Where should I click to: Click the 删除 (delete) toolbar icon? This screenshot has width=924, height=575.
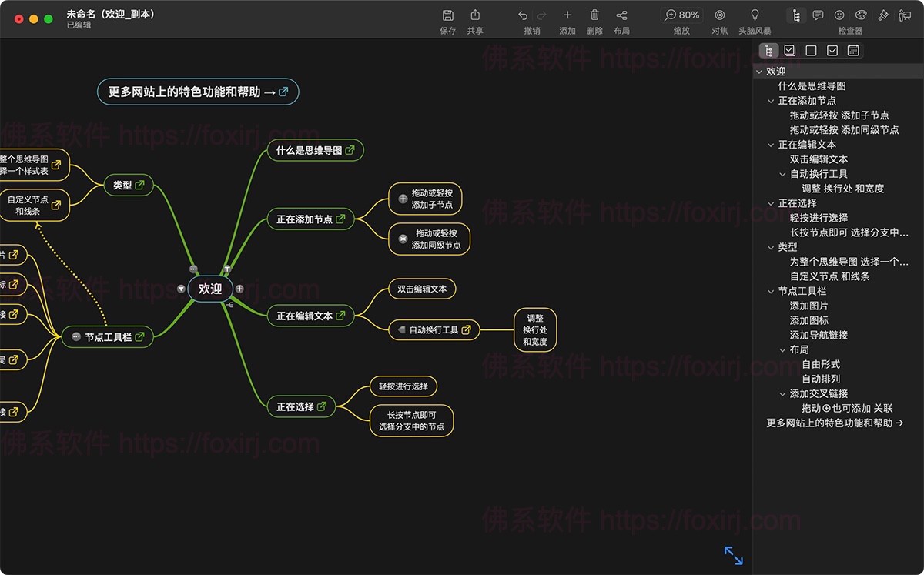[x=593, y=15]
